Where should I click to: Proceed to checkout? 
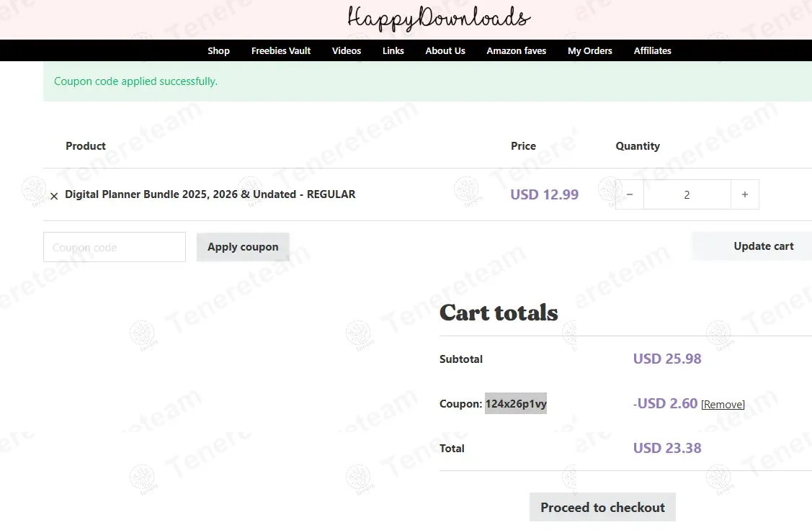tap(602, 507)
